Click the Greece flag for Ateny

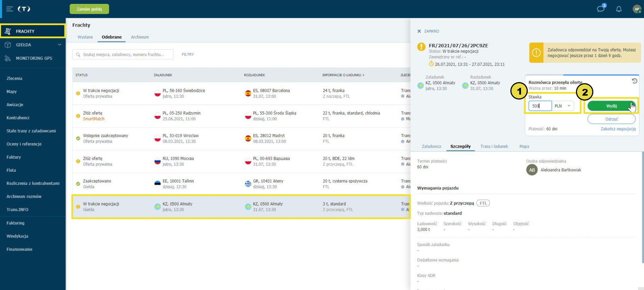(248, 184)
